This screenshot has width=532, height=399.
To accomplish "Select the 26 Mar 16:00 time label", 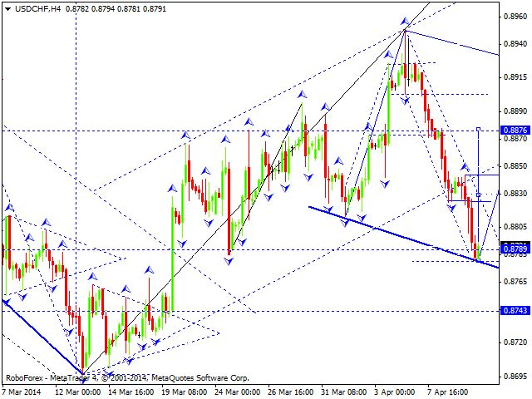I will click(291, 392).
